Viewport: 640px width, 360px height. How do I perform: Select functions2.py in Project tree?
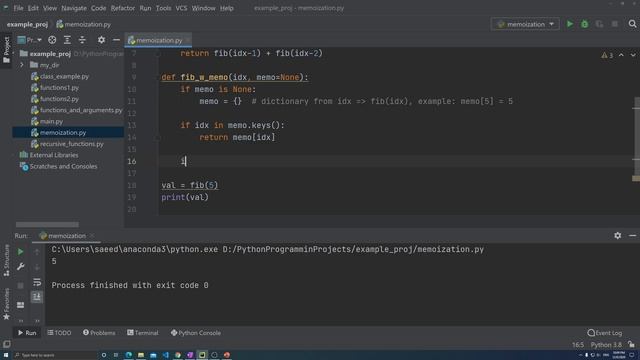coord(59,99)
